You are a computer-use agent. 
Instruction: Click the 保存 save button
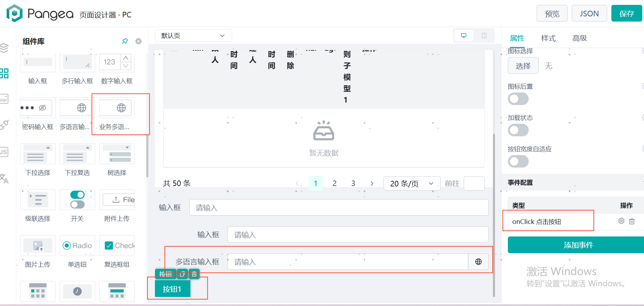coord(627,14)
